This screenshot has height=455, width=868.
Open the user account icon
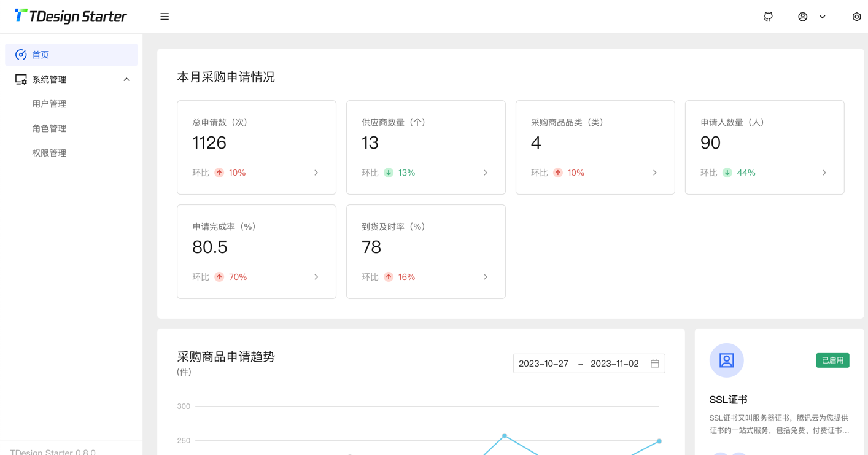coord(802,17)
